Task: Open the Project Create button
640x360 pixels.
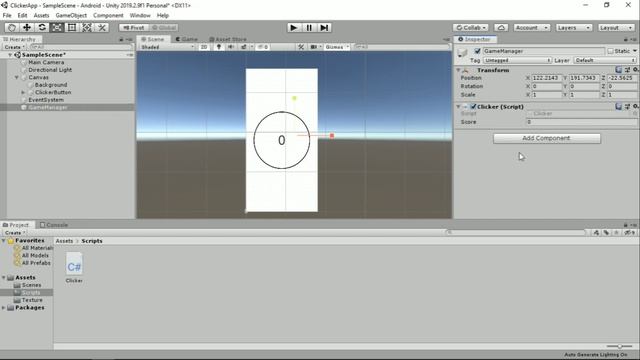Action: click(15, 233)
